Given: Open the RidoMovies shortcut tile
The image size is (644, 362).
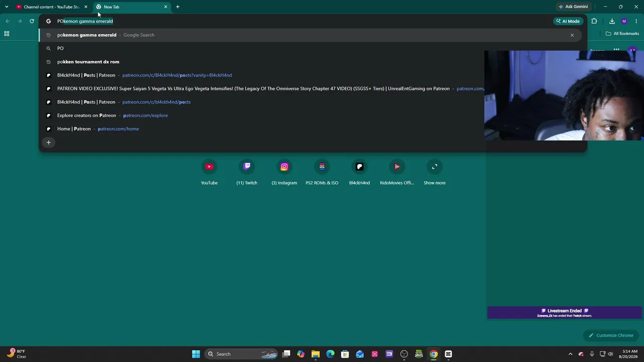Looking at the screenshot, I should tap(397, 172).
